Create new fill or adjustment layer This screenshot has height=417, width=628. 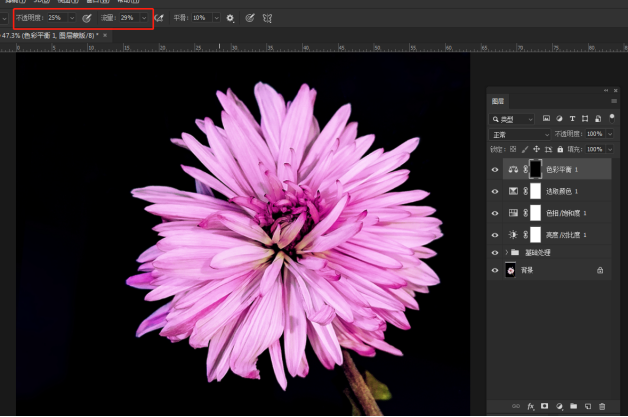[x=559, y=406]
